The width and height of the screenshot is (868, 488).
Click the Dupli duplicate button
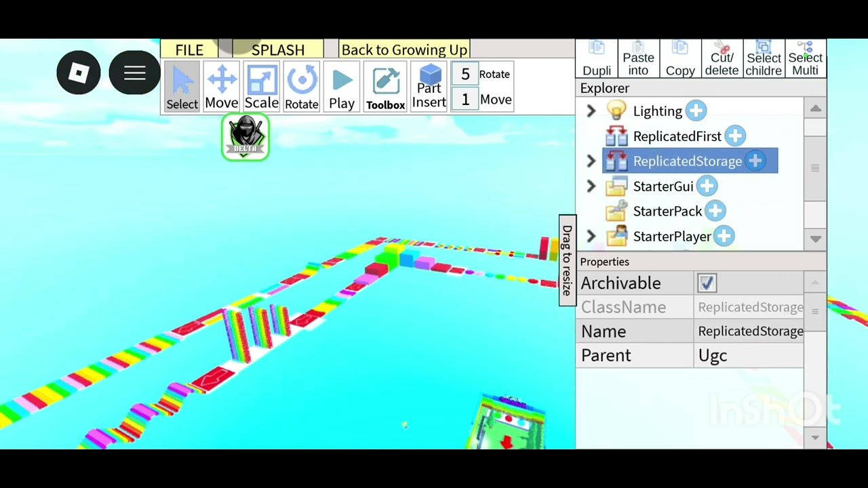pyautogui.click(x=597, y=59)
